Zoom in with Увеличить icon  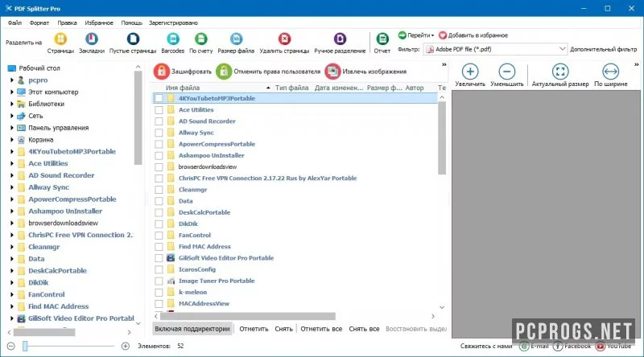pyautogui.click(x=470, y=72)
